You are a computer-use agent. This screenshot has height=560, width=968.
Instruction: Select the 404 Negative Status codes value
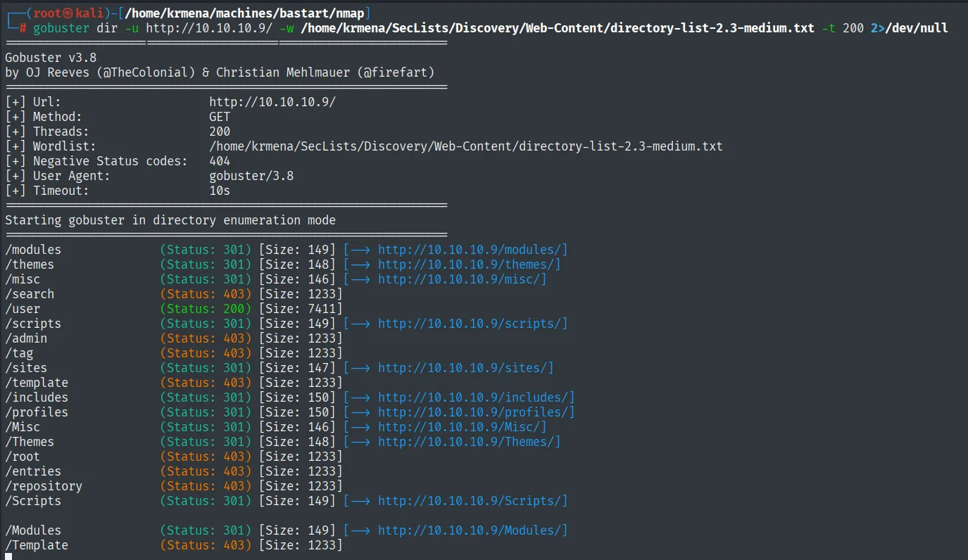click(220, 161)
